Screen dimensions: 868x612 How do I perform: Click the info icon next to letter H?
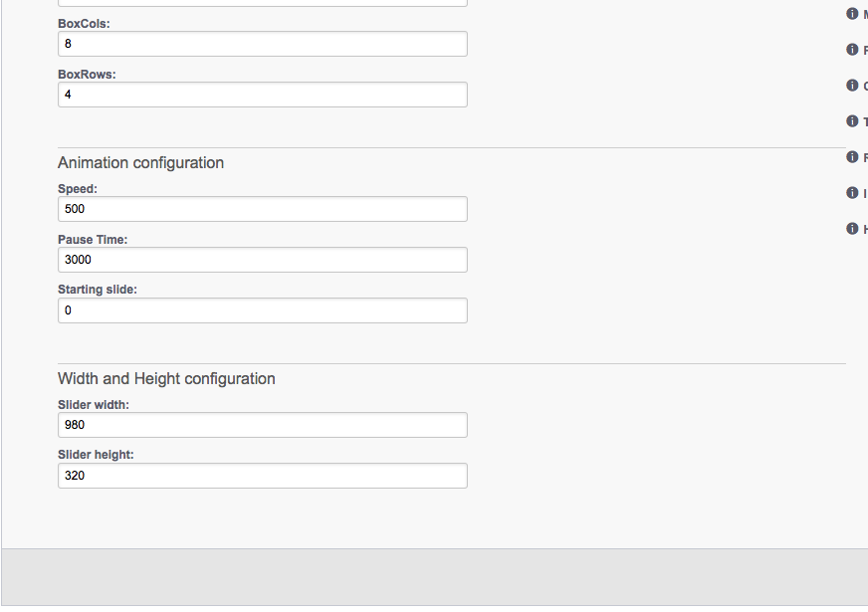tap(852, 229)
